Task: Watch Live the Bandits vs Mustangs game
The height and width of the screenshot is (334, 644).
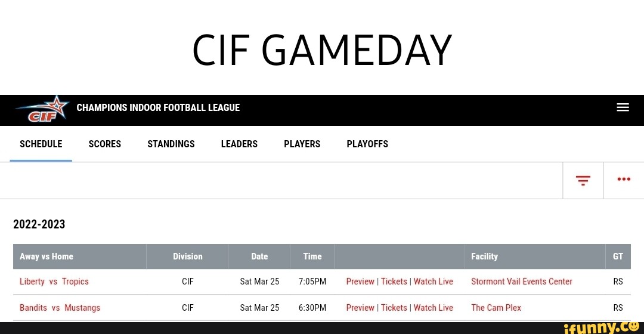Action: pos(434,308)
